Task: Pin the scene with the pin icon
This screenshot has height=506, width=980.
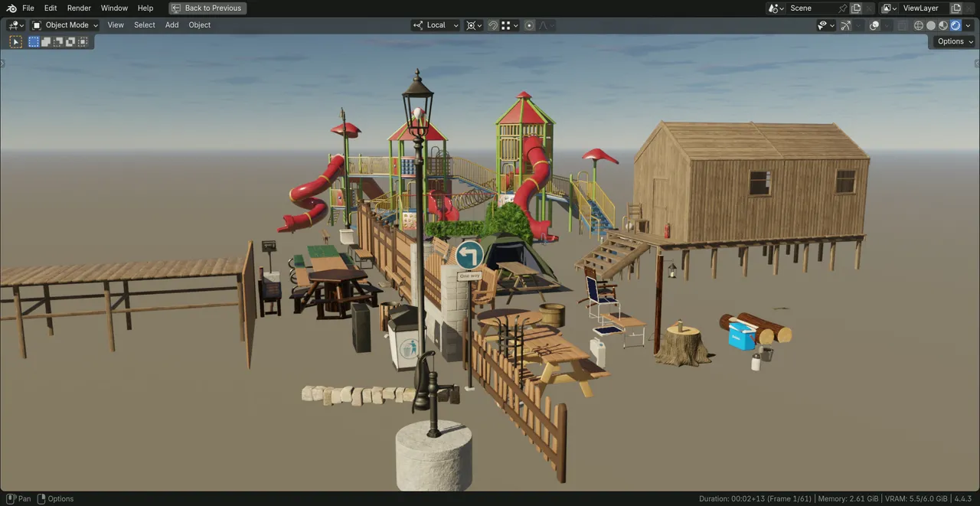Action: coord(843,8)
